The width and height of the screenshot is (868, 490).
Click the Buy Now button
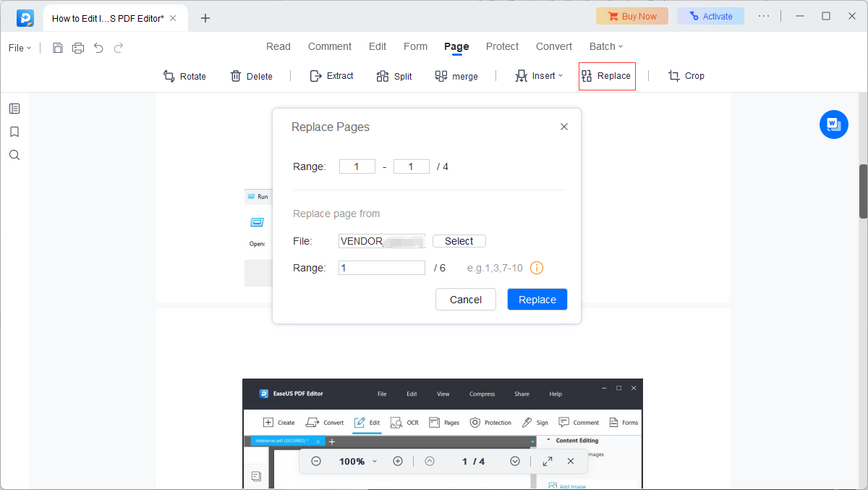coord(633,16)
